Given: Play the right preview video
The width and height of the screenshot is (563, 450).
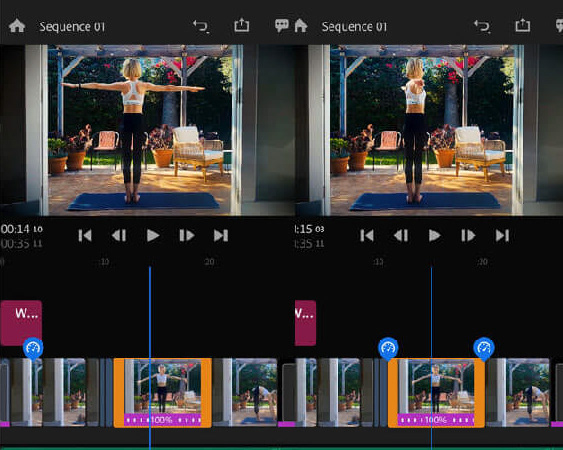Looking at the screenshot, I should coord(434,236).
